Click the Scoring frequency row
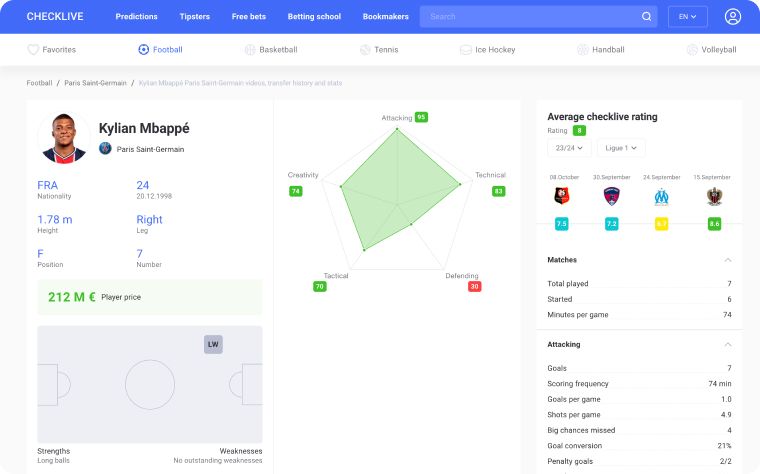 (639, 383)
